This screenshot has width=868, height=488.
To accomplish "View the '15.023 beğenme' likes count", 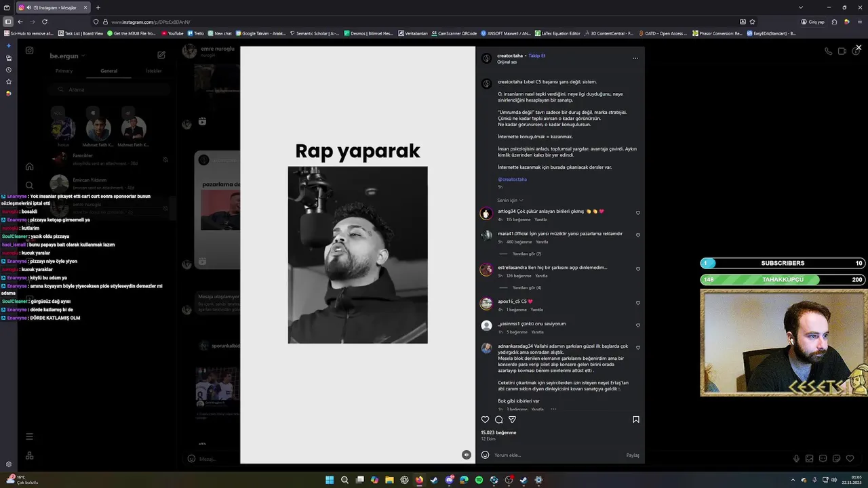I will click(x=498, y=432).
